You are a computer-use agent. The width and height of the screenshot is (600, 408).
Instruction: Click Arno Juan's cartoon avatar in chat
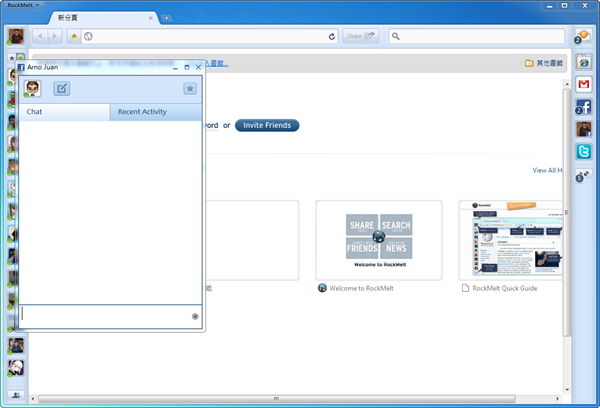[x=33, y=89]
